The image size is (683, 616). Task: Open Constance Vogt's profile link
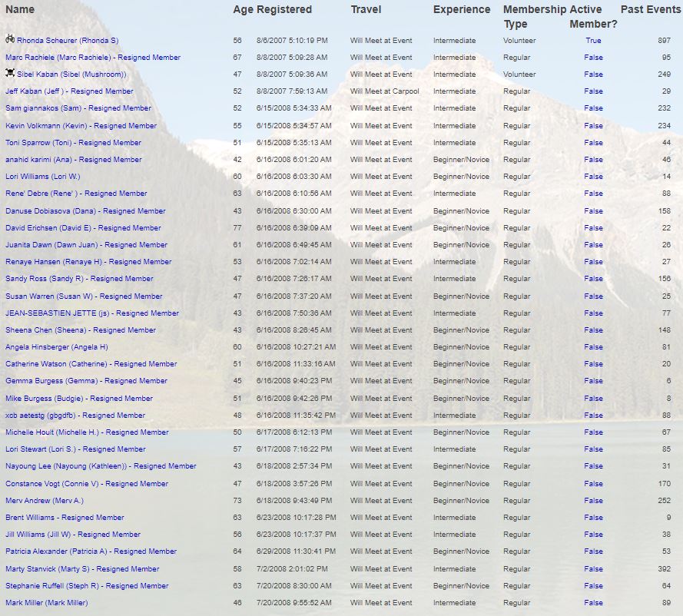pyautogui.click(x=87, y=484)
